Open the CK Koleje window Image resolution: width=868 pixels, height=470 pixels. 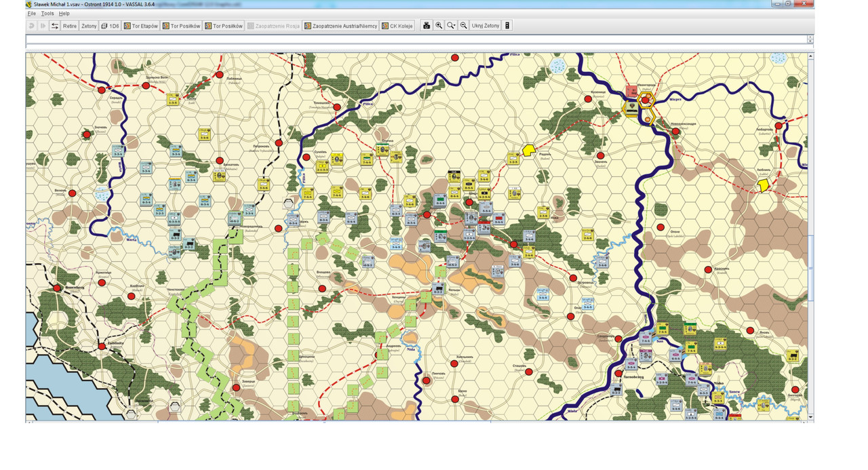click(x=397, y=26)
